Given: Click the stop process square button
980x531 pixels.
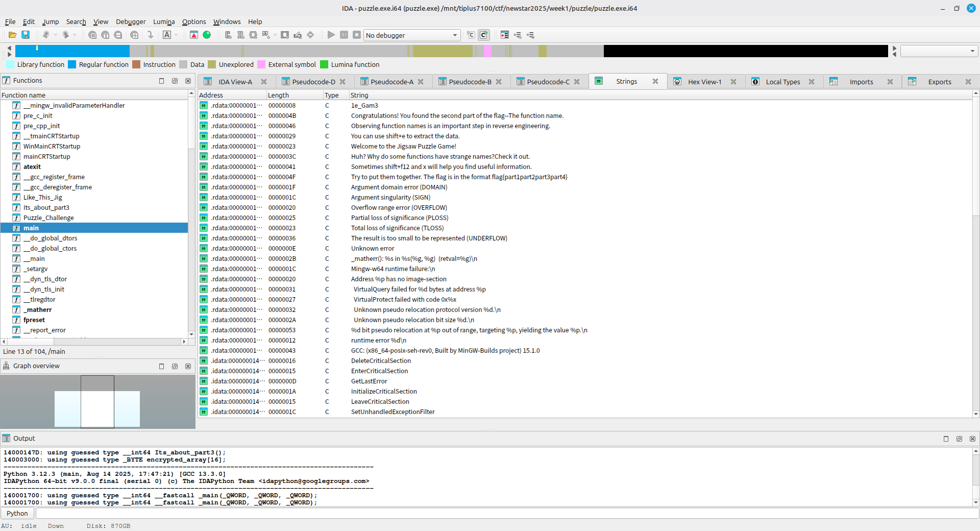Looking at the screenshot, I should click(x=357, y=35).
